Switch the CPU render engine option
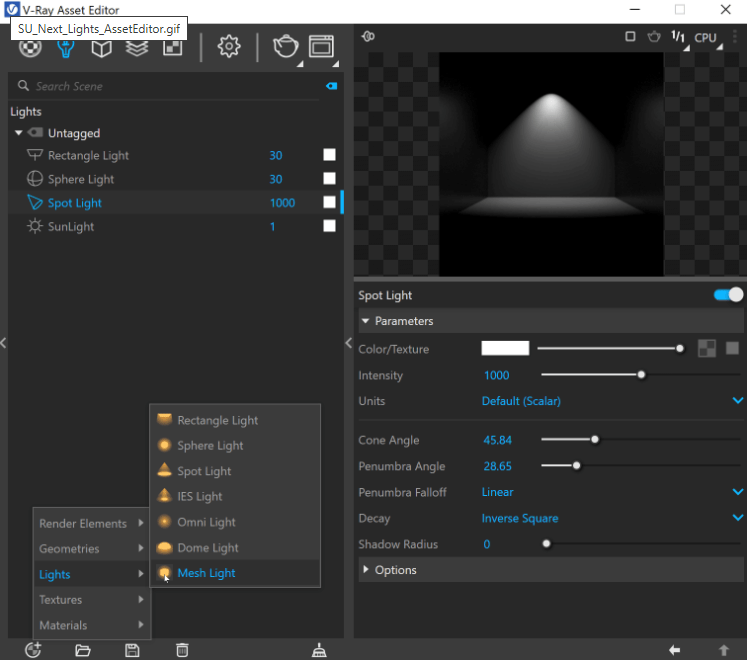The width and height of the screenshot is (747, 660). pos(706,38)
